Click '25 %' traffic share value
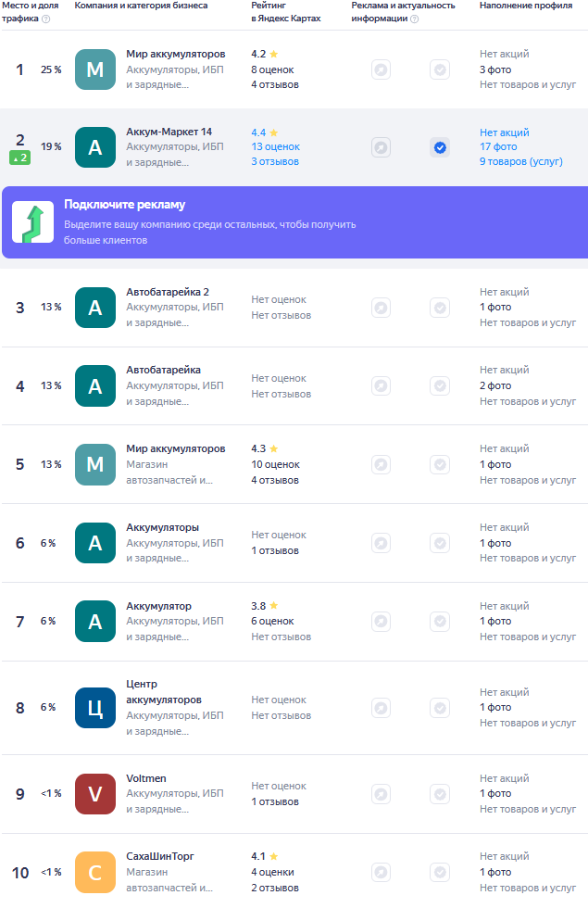Viewport: 588px width, 908px height. [51, 69]
